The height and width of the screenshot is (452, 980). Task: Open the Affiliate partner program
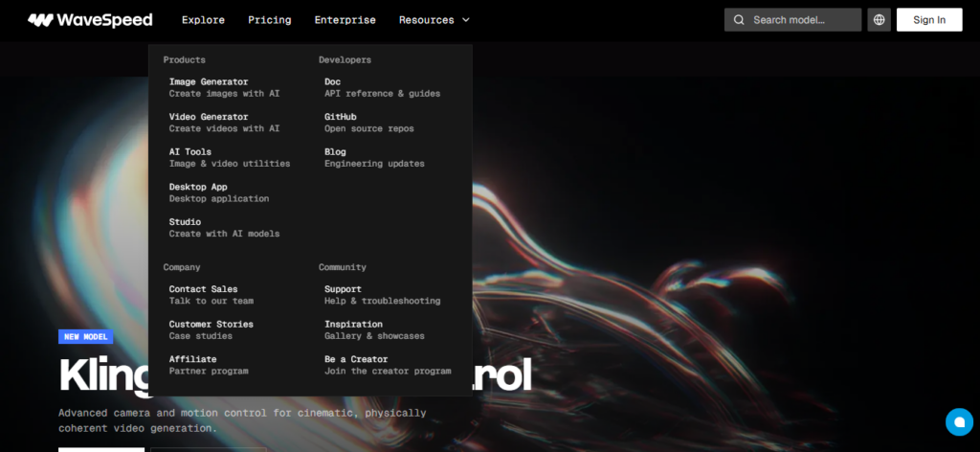coord(209,365)
